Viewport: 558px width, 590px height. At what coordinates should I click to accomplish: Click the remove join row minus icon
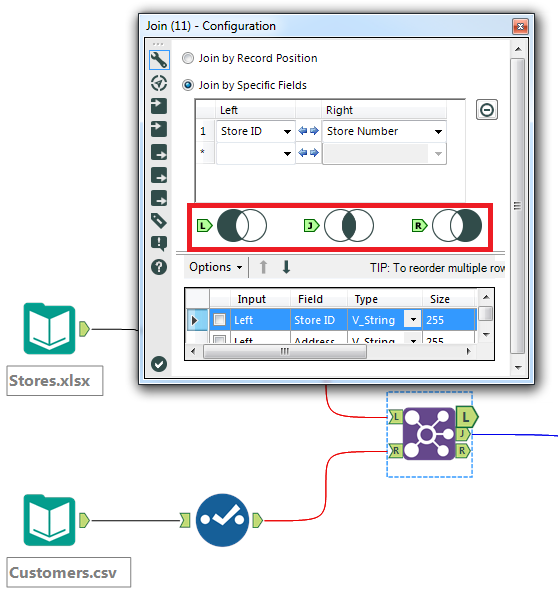click(487, 110)
